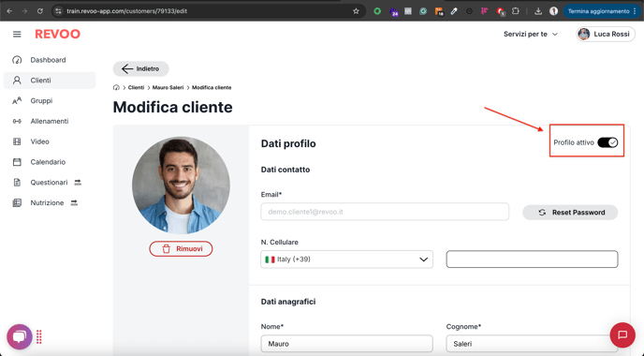Open the Italy (+39) country code dropdown
This screenshot has height=356, width=644.
click(x=346, y=260)
